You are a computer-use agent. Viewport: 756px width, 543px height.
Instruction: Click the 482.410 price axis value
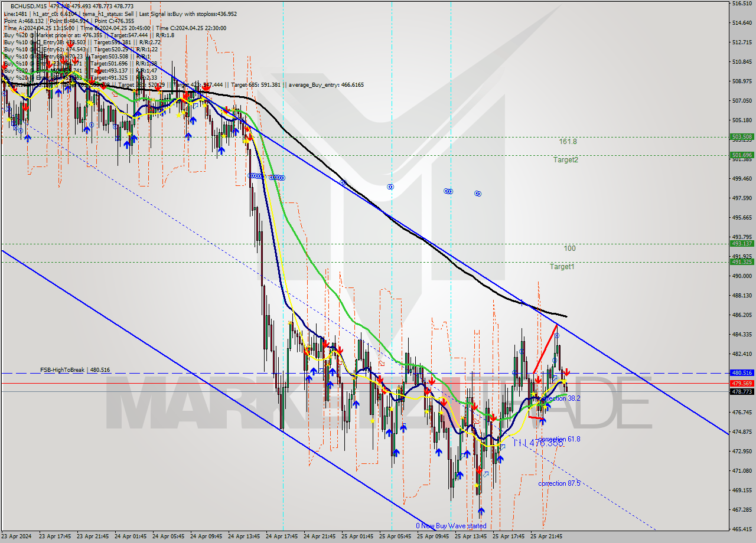click(x=742, y=354)
